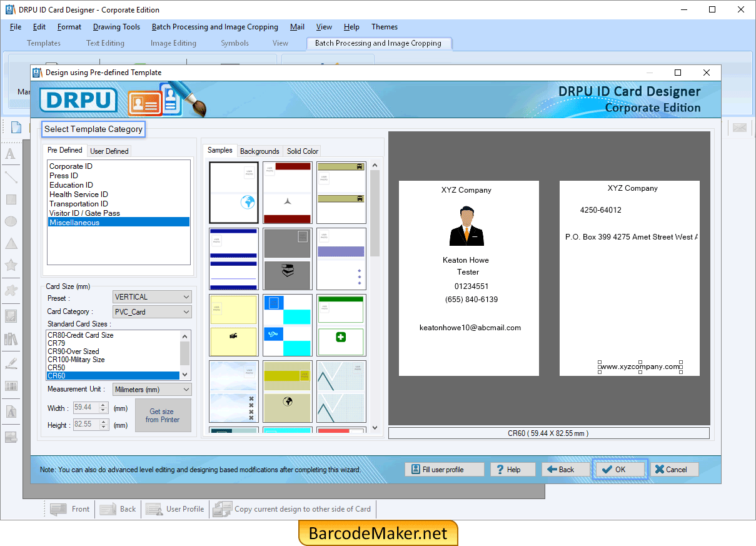The image size is (756, 546).
Task: Select the custom symbol shape tool
Action: tap(11, 290)
